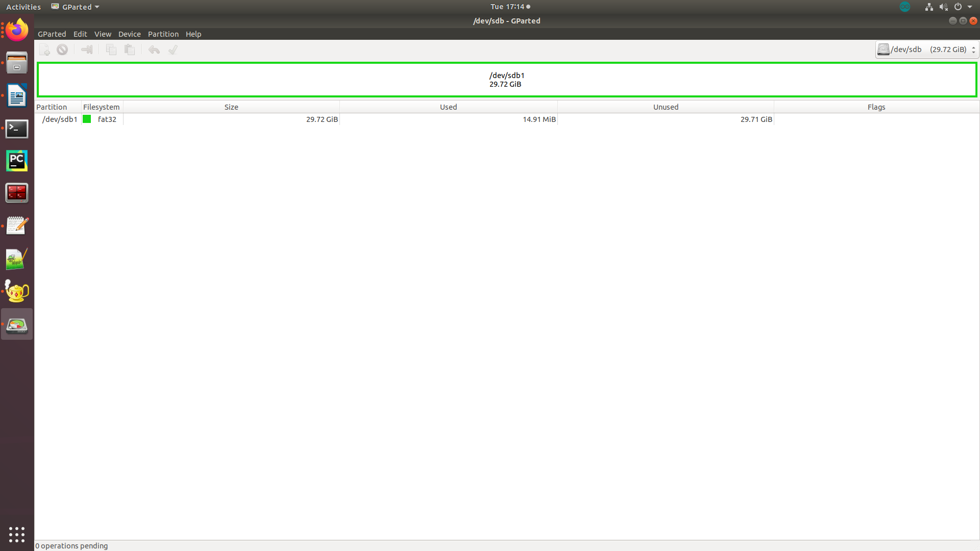Screen dimensions: 980x551
Task: Open the GParted application menu in top bar
Action: pyautogui.click(x=75, y=7)
